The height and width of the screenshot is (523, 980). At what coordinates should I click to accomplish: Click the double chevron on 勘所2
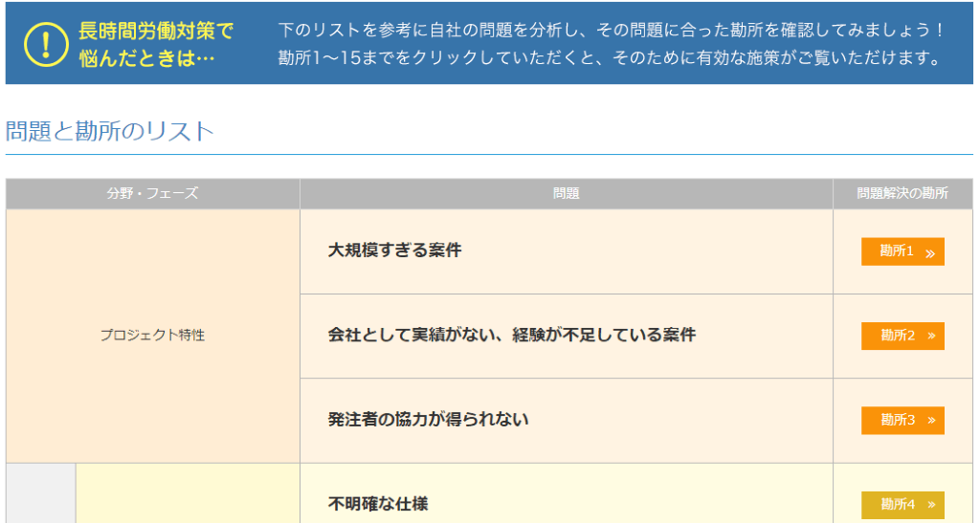coord(930,337)
